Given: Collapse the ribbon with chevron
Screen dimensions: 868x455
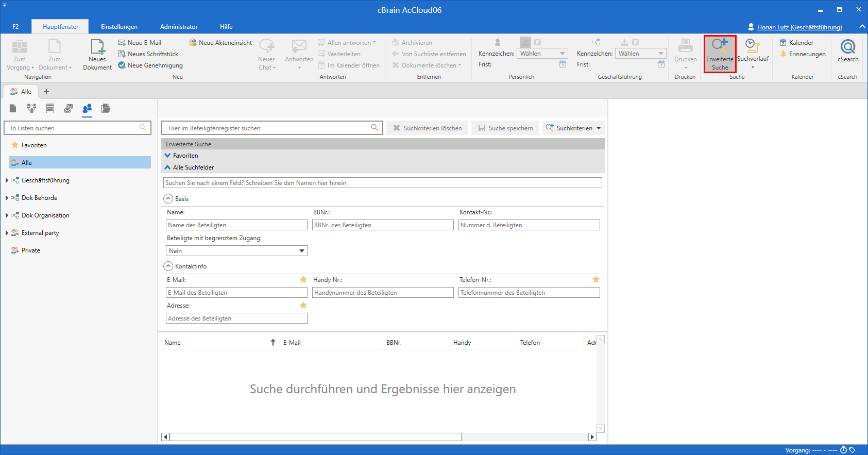Looking at the screenshot, I should click(862, 26).
